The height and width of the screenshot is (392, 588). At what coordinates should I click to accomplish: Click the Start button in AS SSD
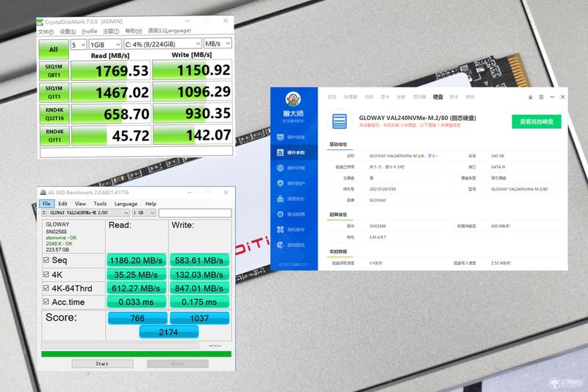pos(102,364)
